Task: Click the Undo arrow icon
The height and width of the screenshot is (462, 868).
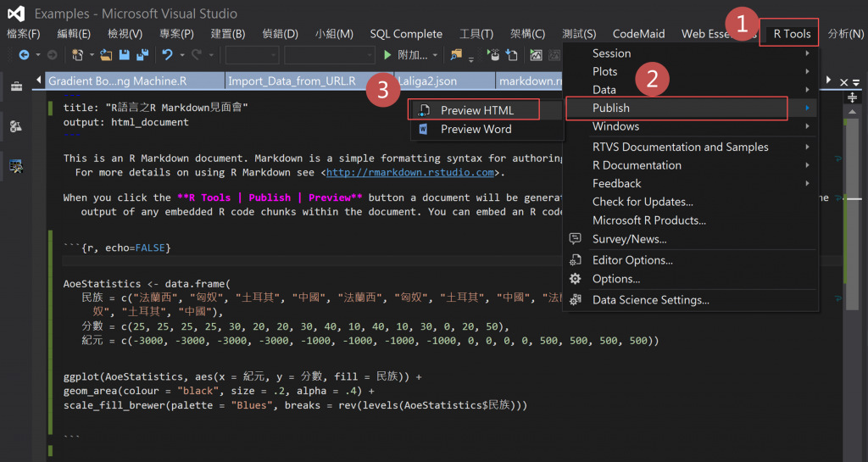Action: [x=167, y=55]
